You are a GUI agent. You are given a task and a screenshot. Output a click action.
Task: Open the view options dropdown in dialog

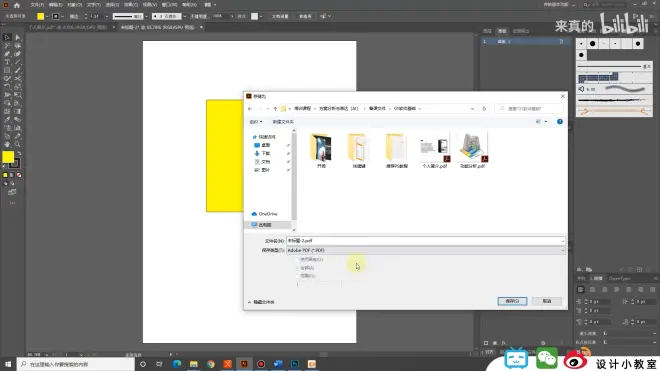tap(546, 122)
